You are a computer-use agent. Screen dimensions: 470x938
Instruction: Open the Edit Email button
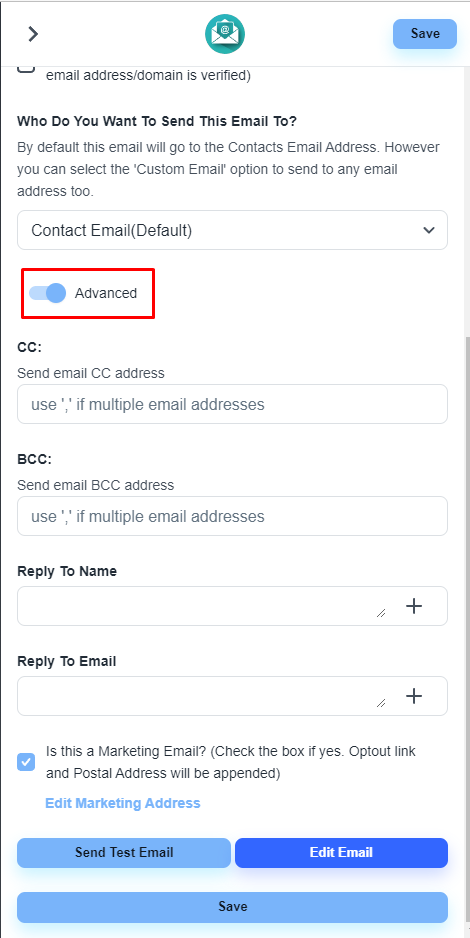coord(341,852)
